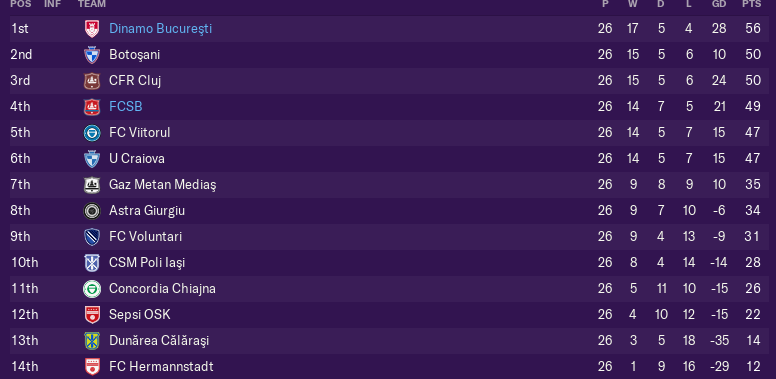This screenshot has width=776, height=379.
Task: Select the CSM Poli Iași table row
Action: click(x=389, y=263)
